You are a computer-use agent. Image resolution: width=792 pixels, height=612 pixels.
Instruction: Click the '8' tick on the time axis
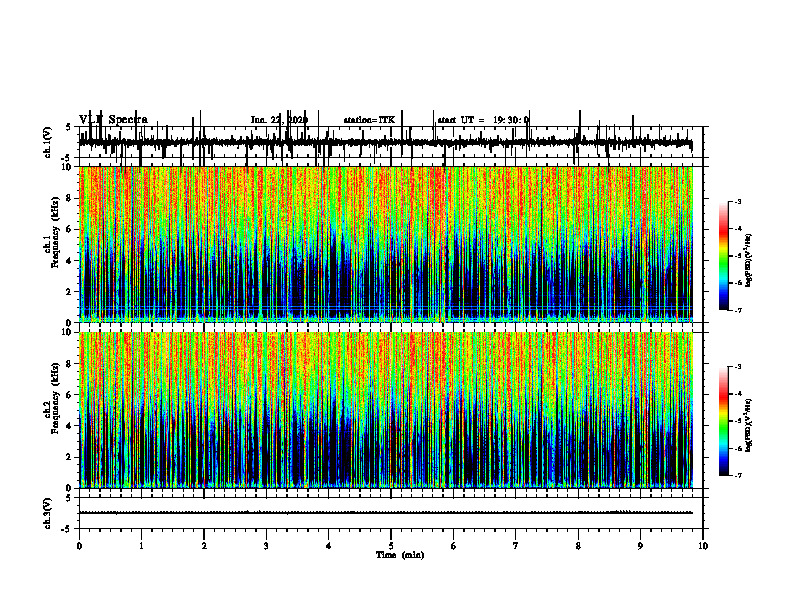coord(578,546)
